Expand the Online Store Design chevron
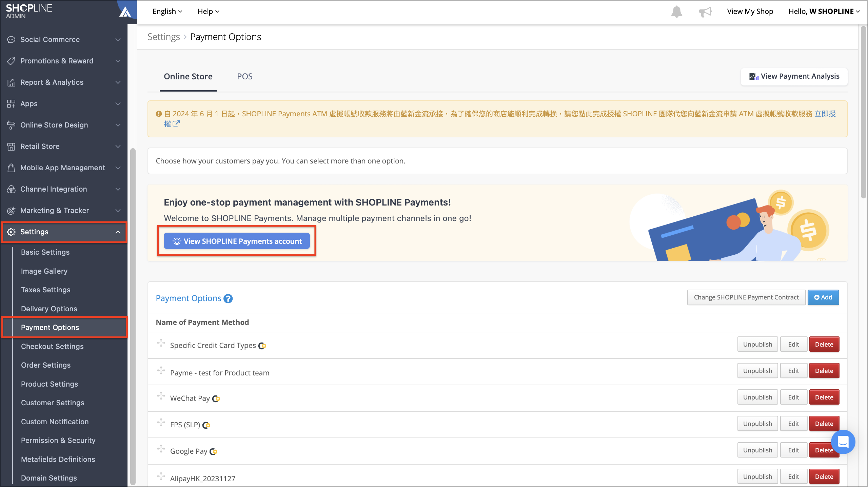This screenshot has height=487, width=868. point(118,125)
